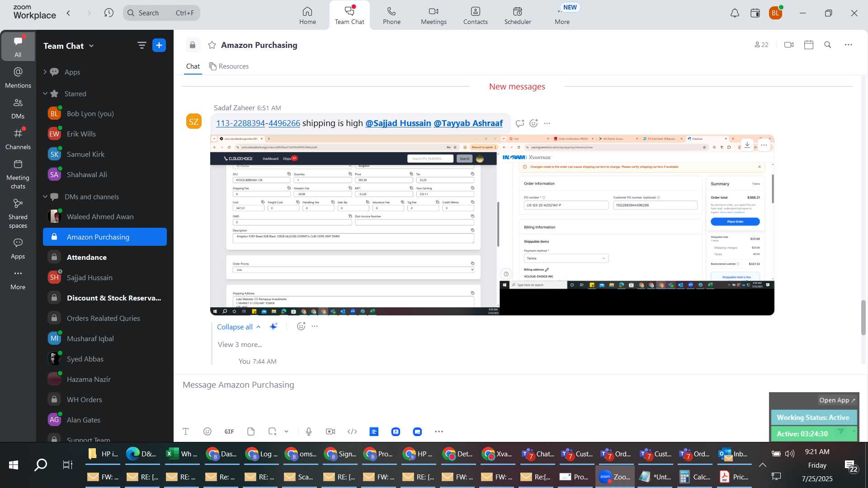Image resolution: width=868 pixels, height=488 pixels.
Task: Show hidden system tray icons
Action: tap(763, 465)
